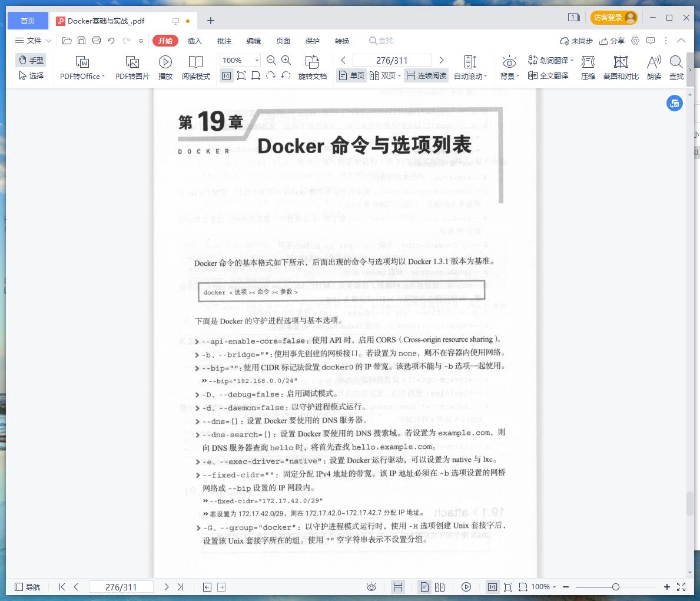Image resolution: width=700 pixels, height=601 pixels.
Task: Activate the 手型 hand tool
Action: point(31,60)
